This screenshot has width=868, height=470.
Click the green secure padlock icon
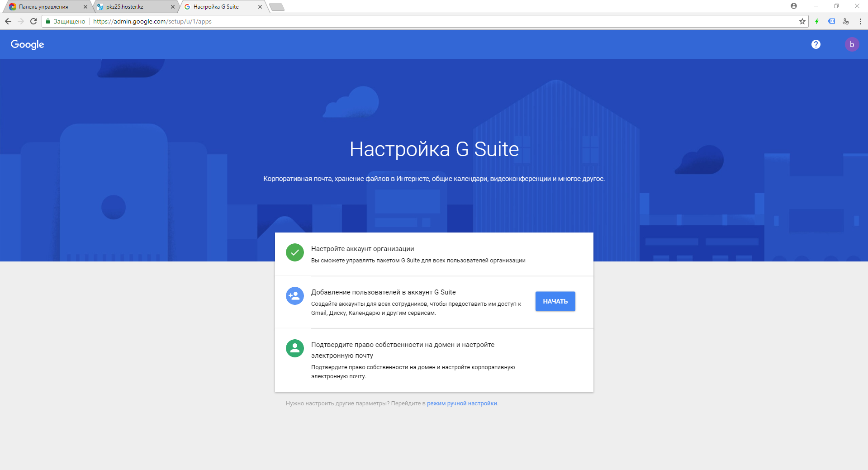coord(48,21)
